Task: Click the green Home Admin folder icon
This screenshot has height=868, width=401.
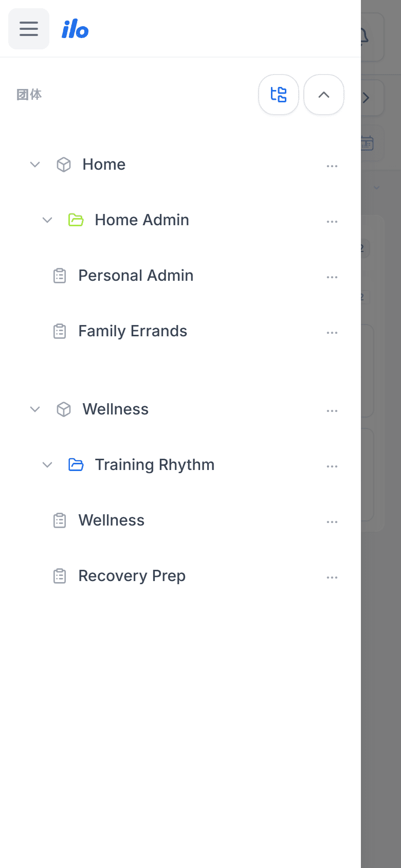Action: point(76,220)
